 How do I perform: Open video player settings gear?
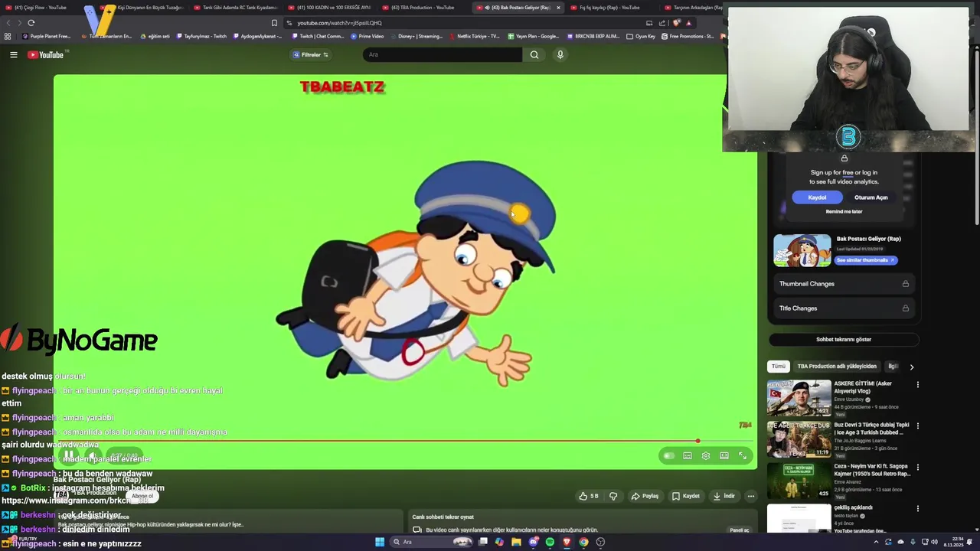click(x=706, y=456)
